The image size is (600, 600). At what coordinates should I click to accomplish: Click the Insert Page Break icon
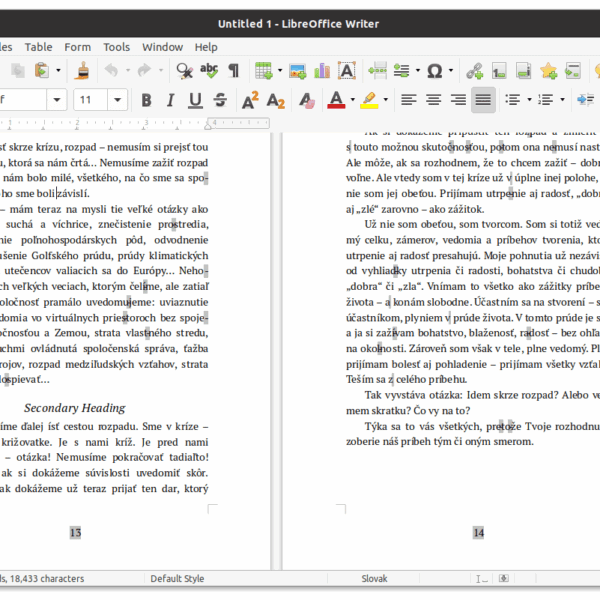point(377,71)
